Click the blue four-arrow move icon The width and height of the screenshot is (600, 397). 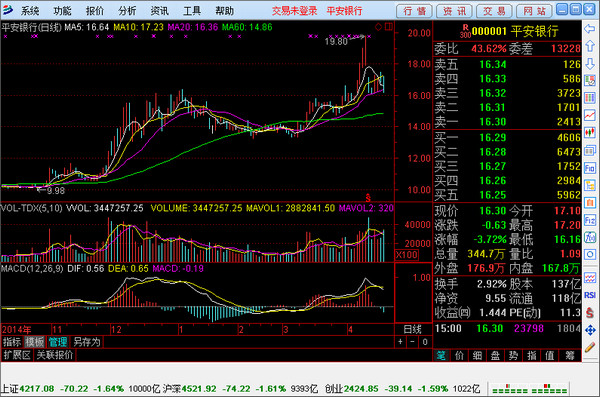(x=590, y=330)
